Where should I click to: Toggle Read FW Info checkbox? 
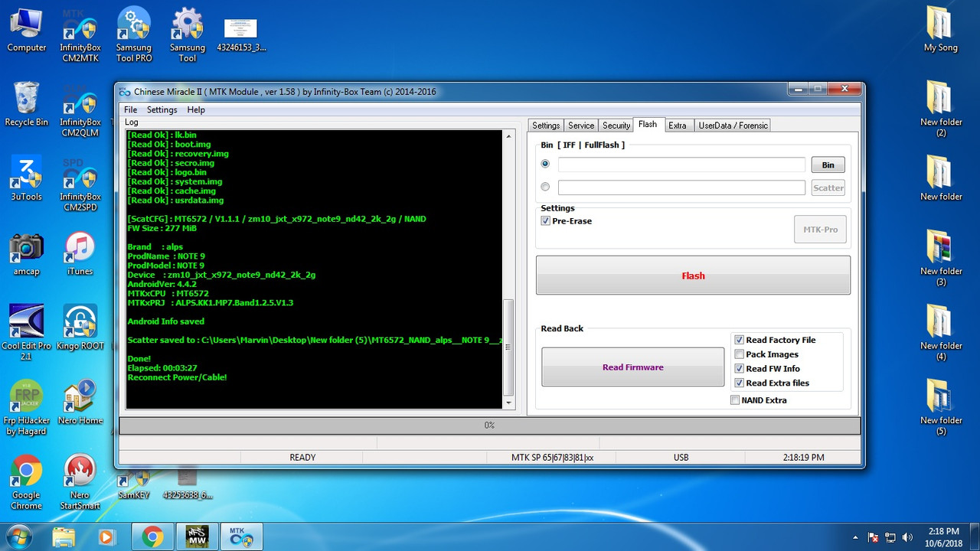coord(739,369)
